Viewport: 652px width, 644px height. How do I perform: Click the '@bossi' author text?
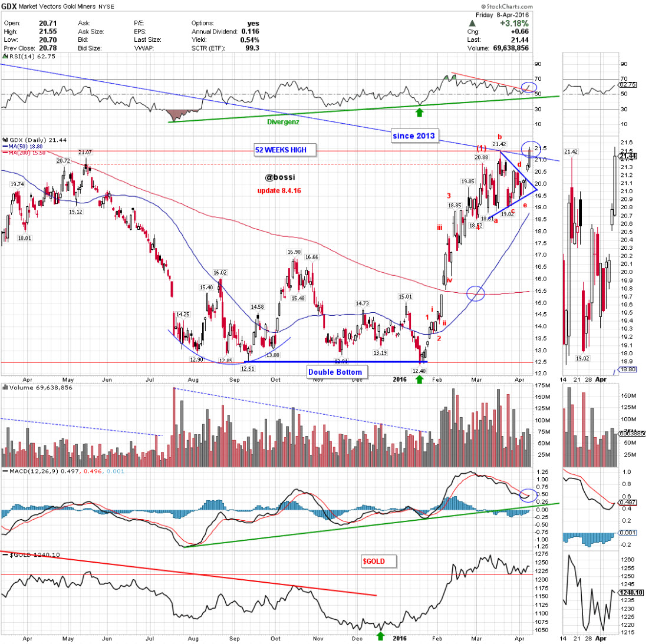click(x=280, y=177)
